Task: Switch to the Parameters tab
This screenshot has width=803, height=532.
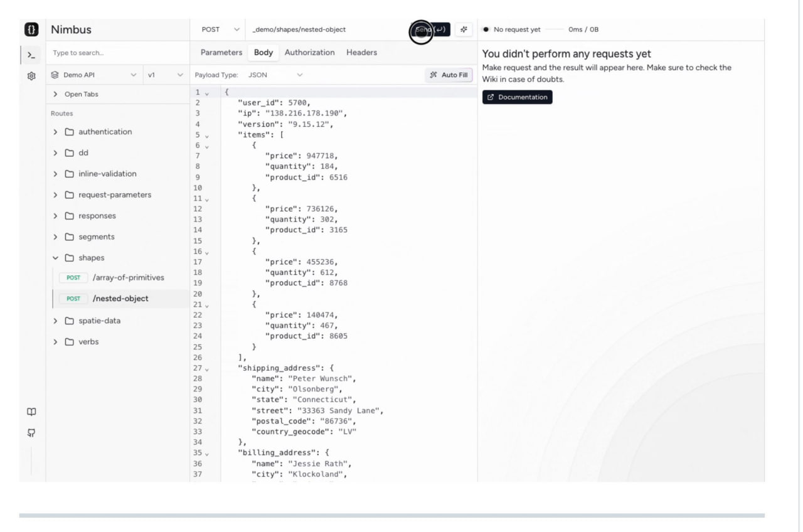Action: 221,53
